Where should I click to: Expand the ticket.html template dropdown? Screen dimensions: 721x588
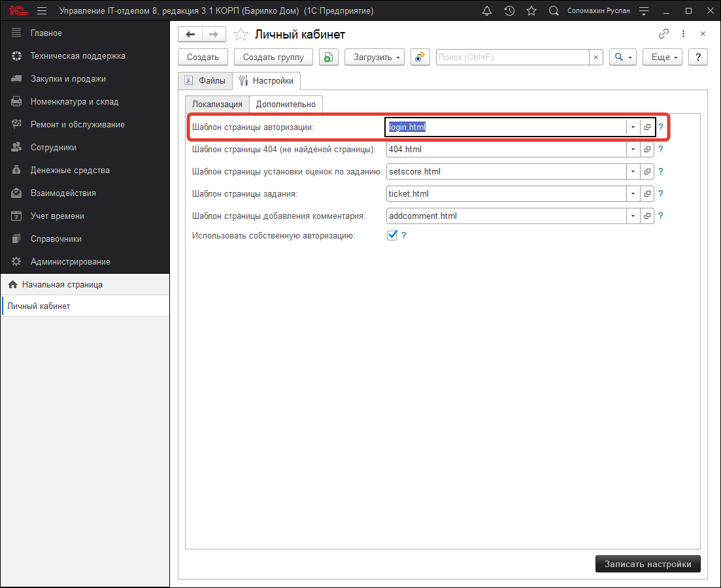tap(633, 194)
